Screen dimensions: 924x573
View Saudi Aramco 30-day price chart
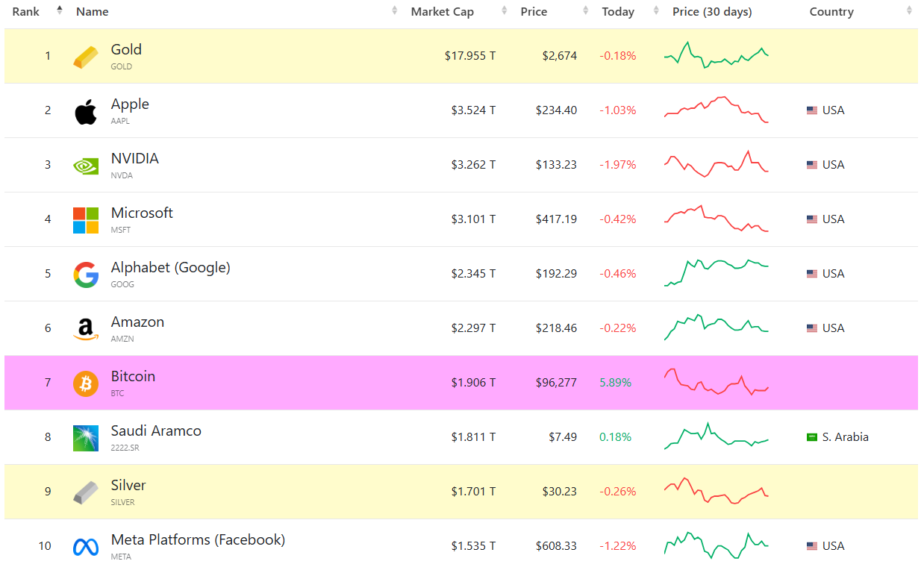tap(717, 436)
